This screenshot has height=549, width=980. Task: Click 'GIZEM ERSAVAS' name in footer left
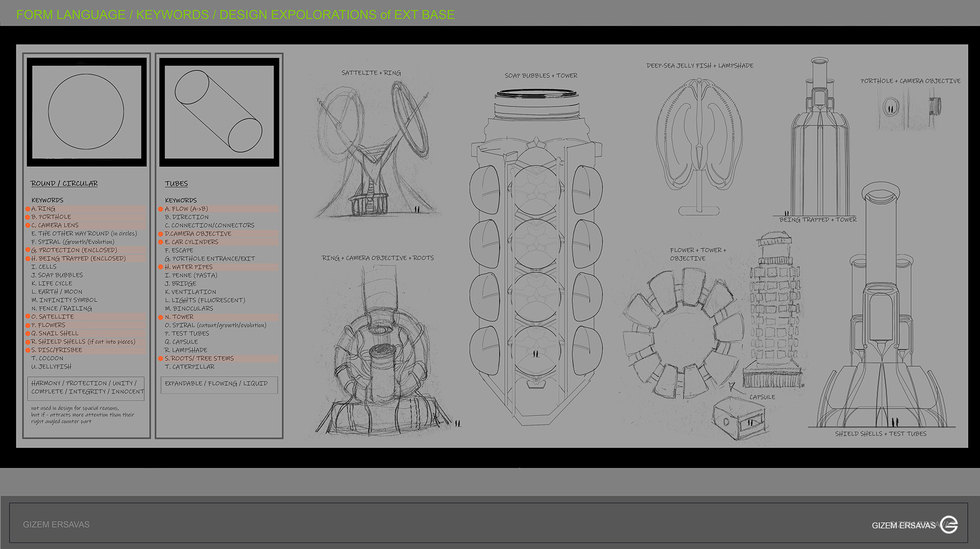56,525
